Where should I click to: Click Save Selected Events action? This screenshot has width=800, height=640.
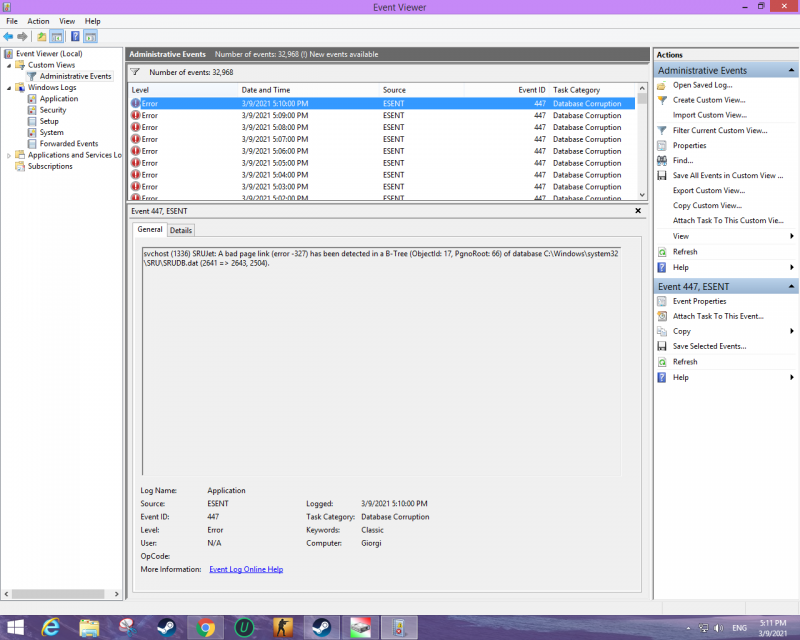tap(709, 346)
